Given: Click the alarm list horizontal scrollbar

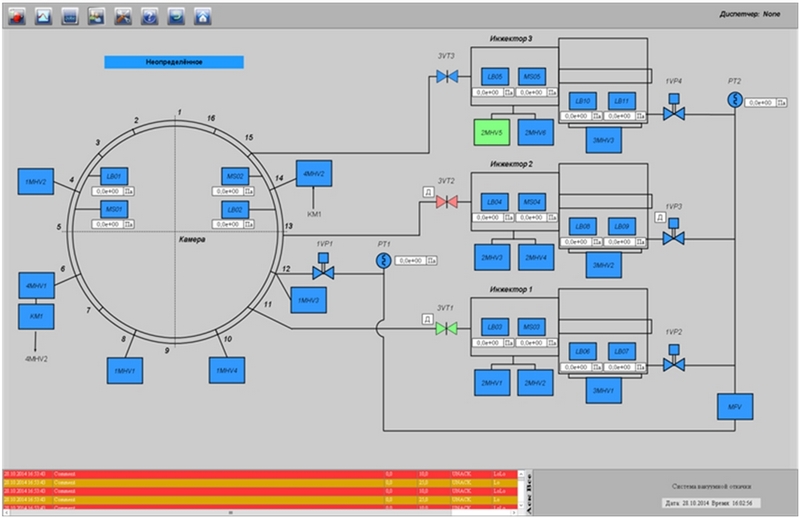Looking at the screenshot, I should (260, 512).
